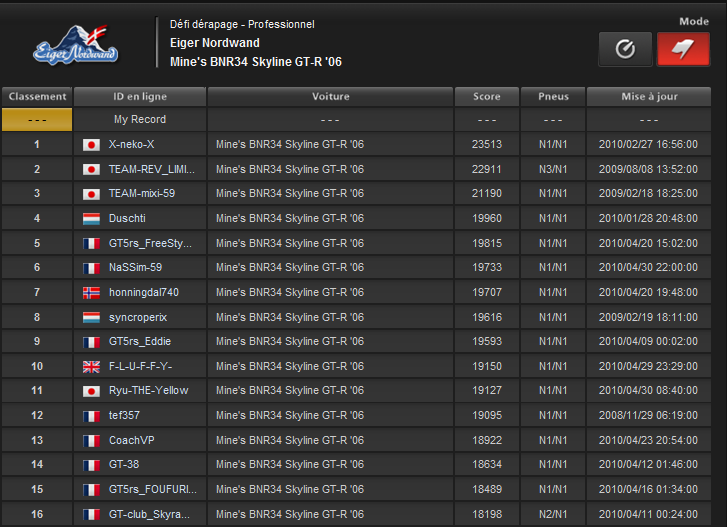Select score 21190
The image size is (727, 527).
pos(487,194)
